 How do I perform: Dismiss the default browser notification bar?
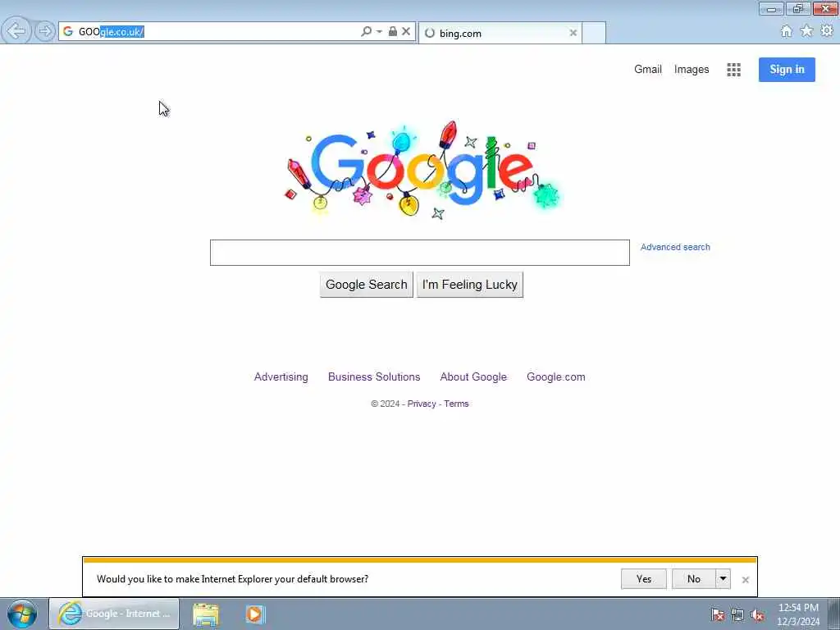(x=745, y=580)
